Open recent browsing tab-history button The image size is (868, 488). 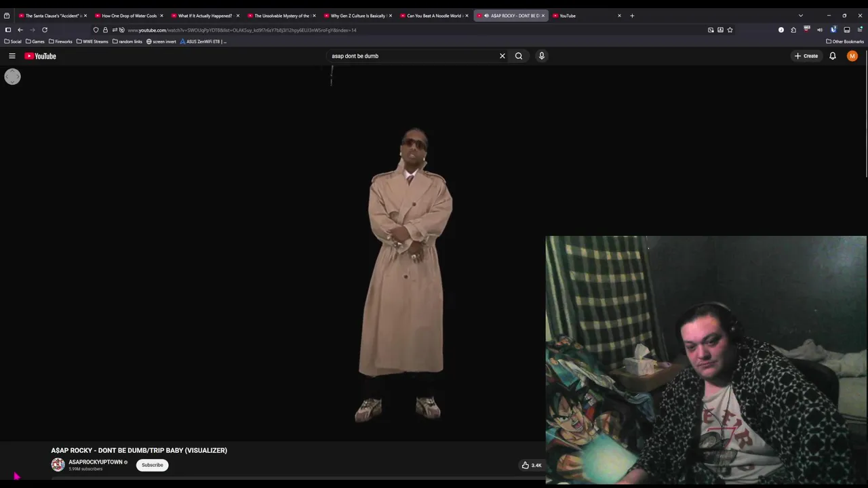(x=7, y=16)
